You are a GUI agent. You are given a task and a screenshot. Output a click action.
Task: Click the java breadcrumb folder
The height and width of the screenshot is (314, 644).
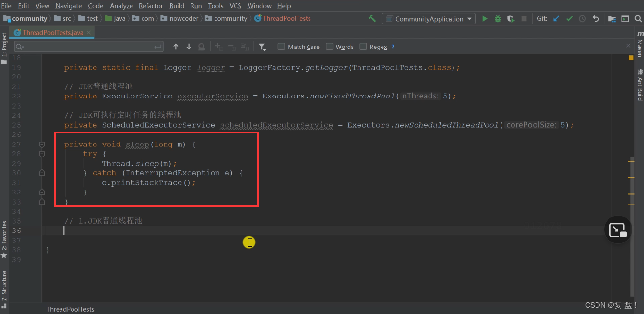click(115, 18)
